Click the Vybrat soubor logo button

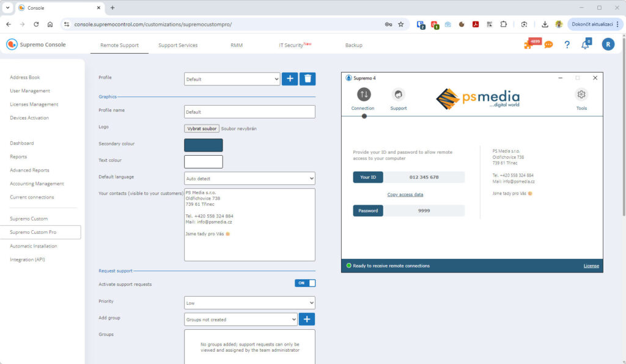point(202,129)
